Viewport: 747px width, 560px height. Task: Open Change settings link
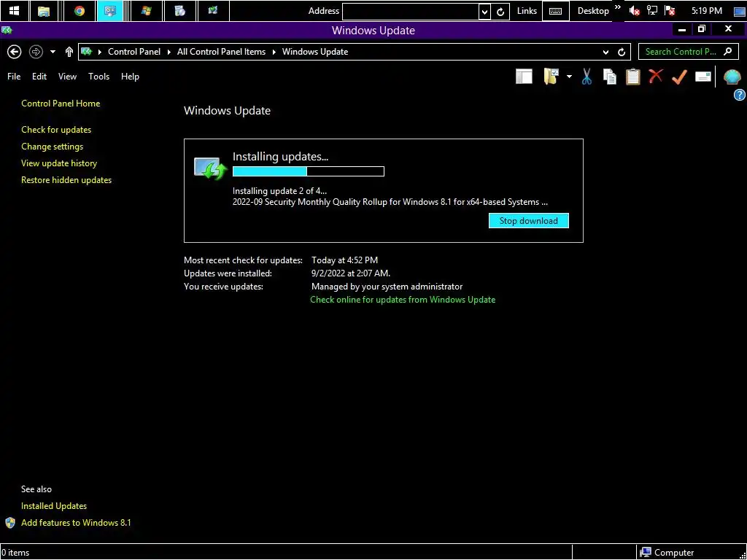click(52, 146)
